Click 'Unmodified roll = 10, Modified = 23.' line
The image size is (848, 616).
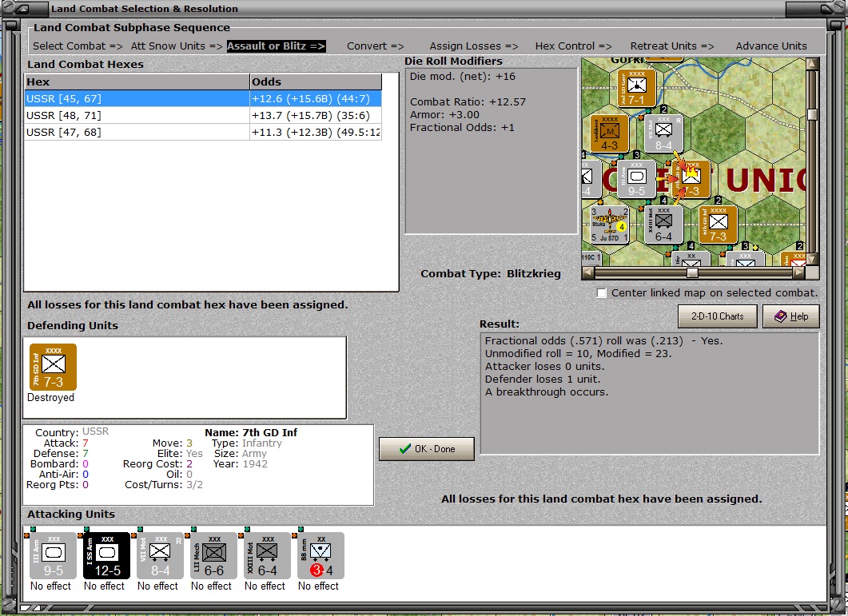[578, 354]
